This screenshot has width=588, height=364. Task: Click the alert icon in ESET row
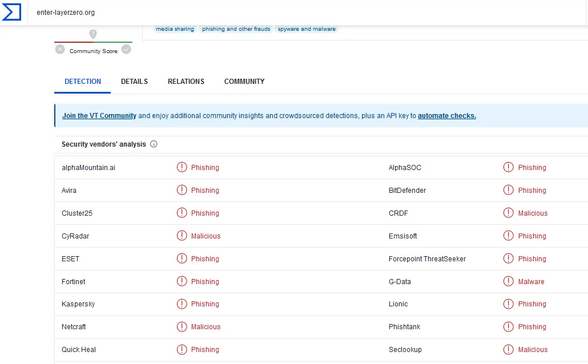click(x=182, y=258)
